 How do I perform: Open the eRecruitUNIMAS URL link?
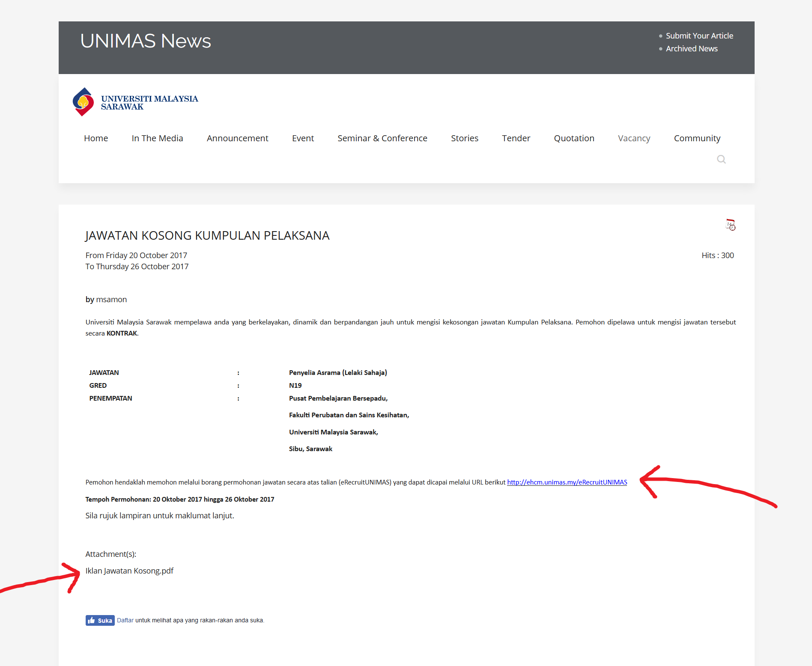(567, 482)
